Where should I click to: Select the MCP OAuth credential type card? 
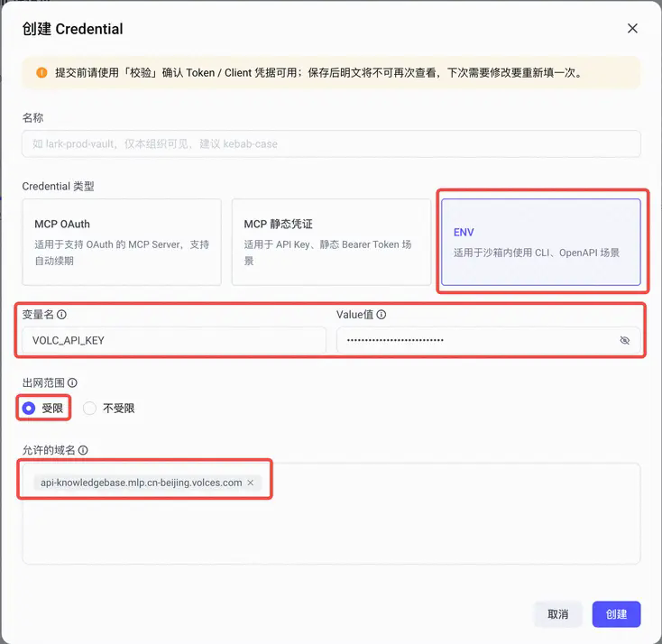coord(122,242)
